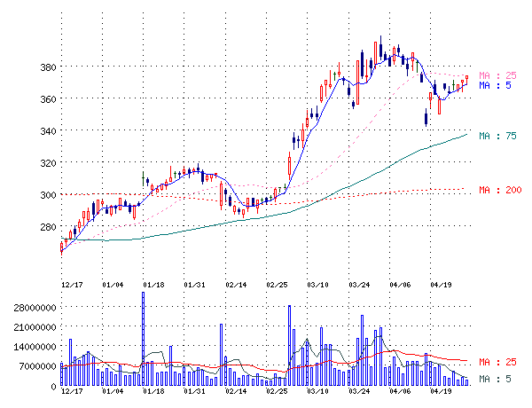The width and height of the screenshot is (532, 408).
Task: Select the 04/19 date under volume chart
Action: (442, 391)
